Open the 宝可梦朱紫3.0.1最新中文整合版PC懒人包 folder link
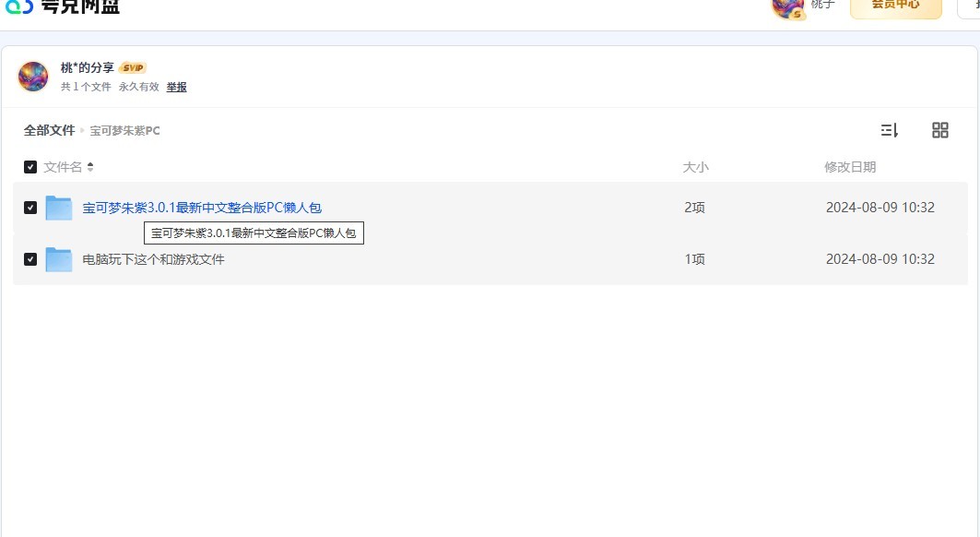Viewport: 980px width, 537px height. click(202, 208)
